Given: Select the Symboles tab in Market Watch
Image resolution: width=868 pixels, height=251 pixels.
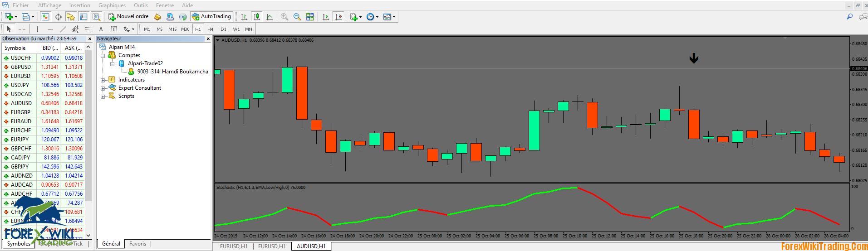Looking at the screenshot, I should coord(19,244).
